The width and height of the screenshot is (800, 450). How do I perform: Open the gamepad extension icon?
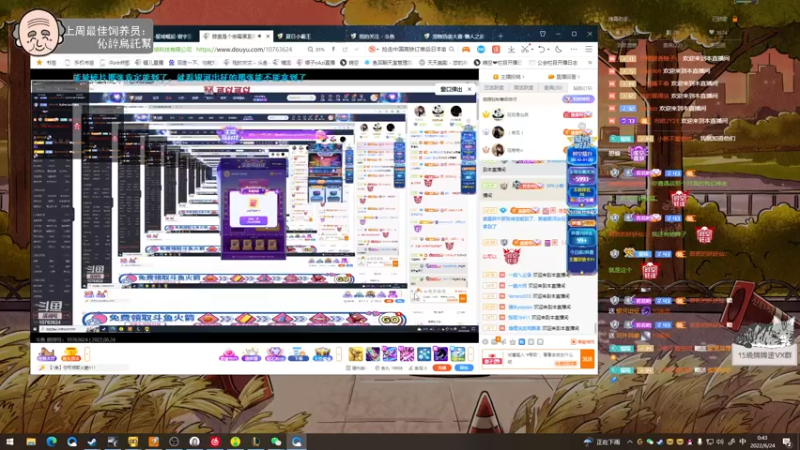tap(466, 49)
